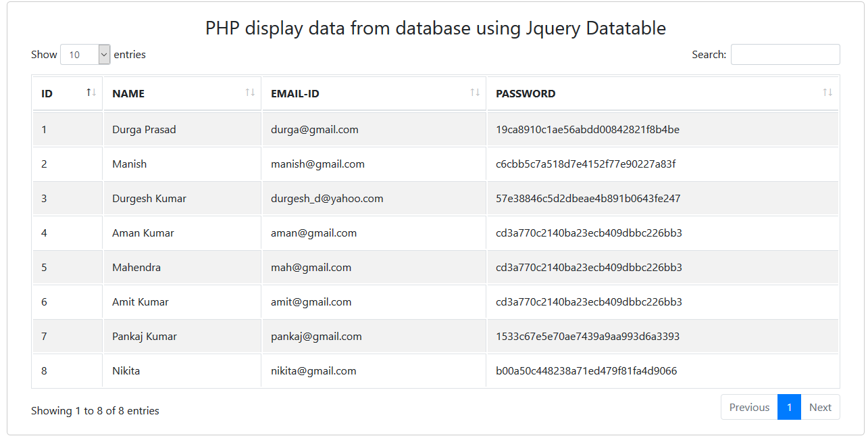Screen dimensions: 868x436
Task: Select page 1 in pagination
Action: click(789, 407)
